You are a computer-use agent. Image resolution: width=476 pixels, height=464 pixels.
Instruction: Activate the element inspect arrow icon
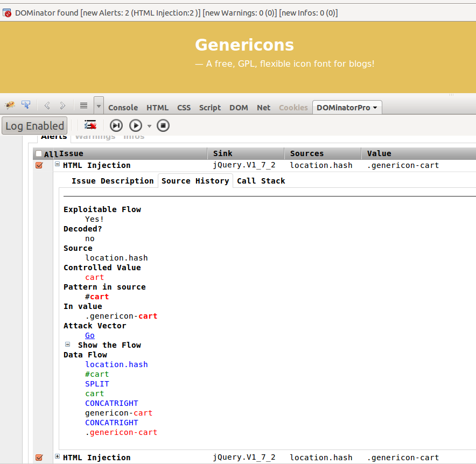[26, 105]
